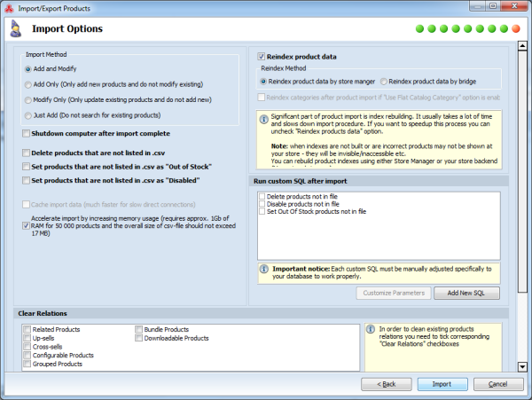Enable Shutdown computer after import complete

point(27,133)
